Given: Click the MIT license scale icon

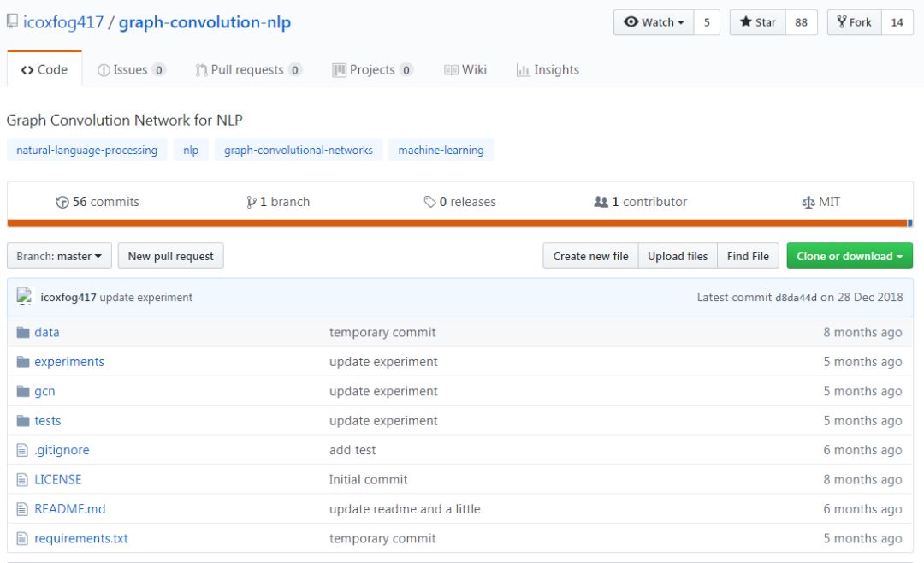Looking at the screenshot, I should (808, 202).
